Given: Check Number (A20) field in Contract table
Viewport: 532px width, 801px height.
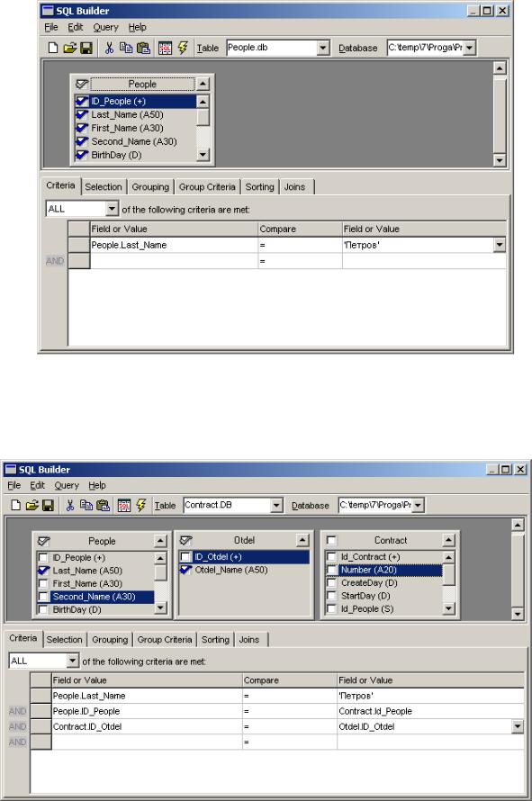Looking at the screenshot, I should coord(331,570).
